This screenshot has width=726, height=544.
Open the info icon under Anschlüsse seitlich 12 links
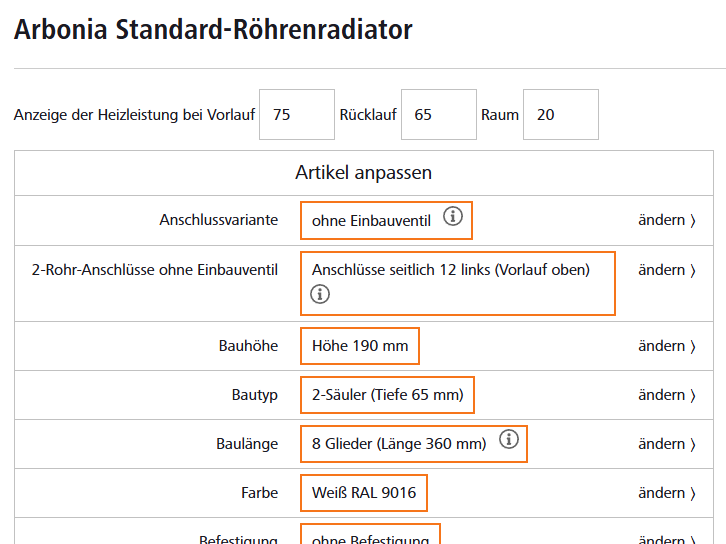coord(320,294)
